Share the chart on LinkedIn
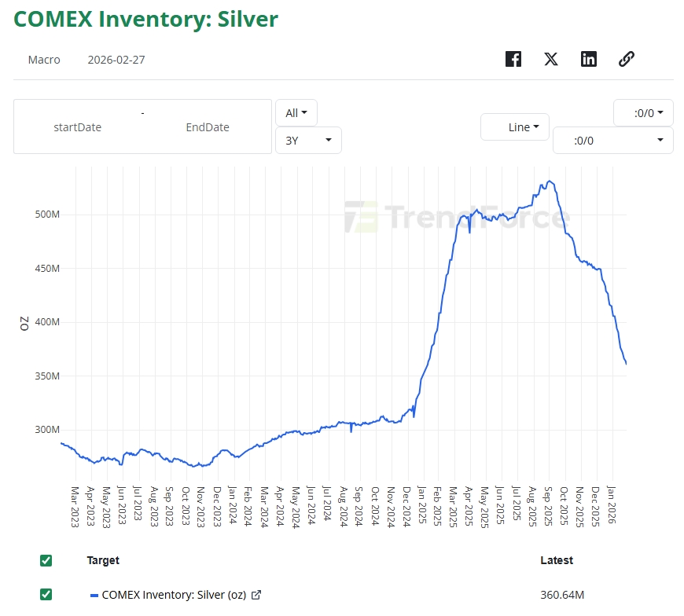 (x=588, y=59)
